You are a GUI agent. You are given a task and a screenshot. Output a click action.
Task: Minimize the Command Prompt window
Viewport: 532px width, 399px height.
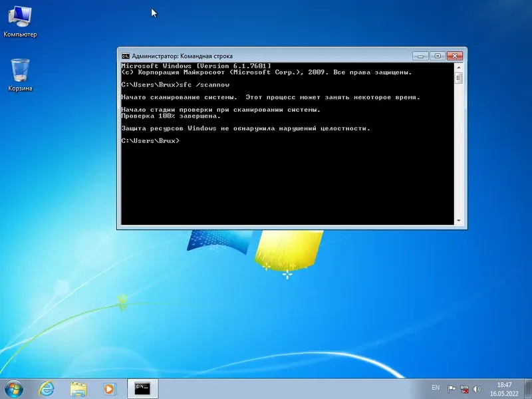point(420,56)
